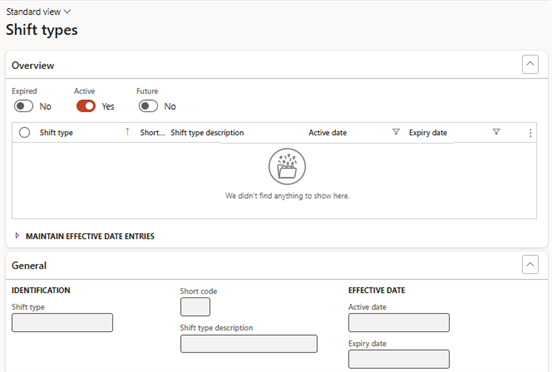Click the Active date column header
This screenshot has height=372, width=552.
(x=328, y=133)
